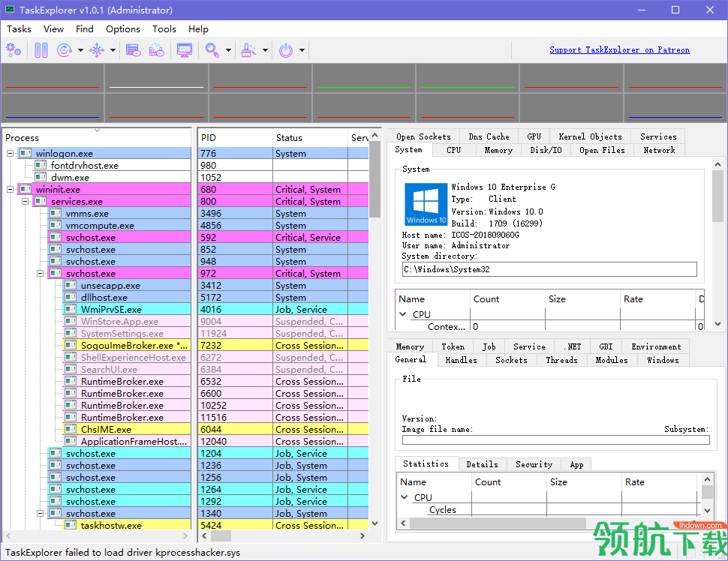The image size is (728, 561).
Task: Open the refresh rate dropdown arrow
Action: coord(80,49)
